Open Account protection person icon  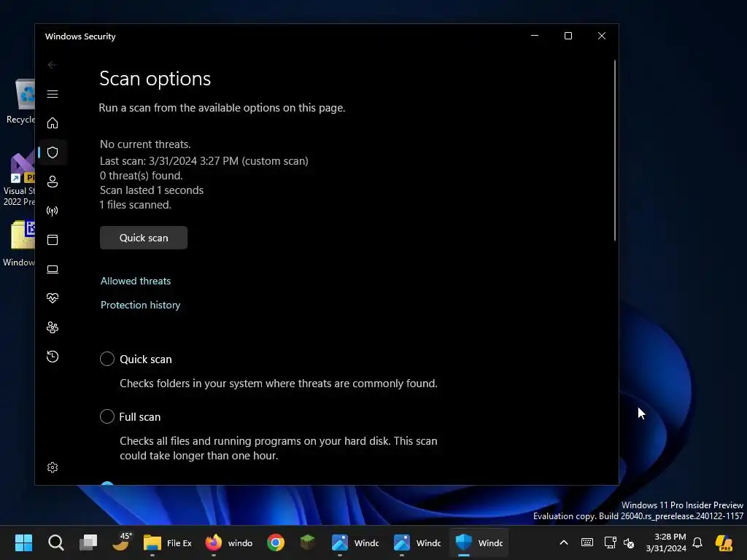coord(53,182)
